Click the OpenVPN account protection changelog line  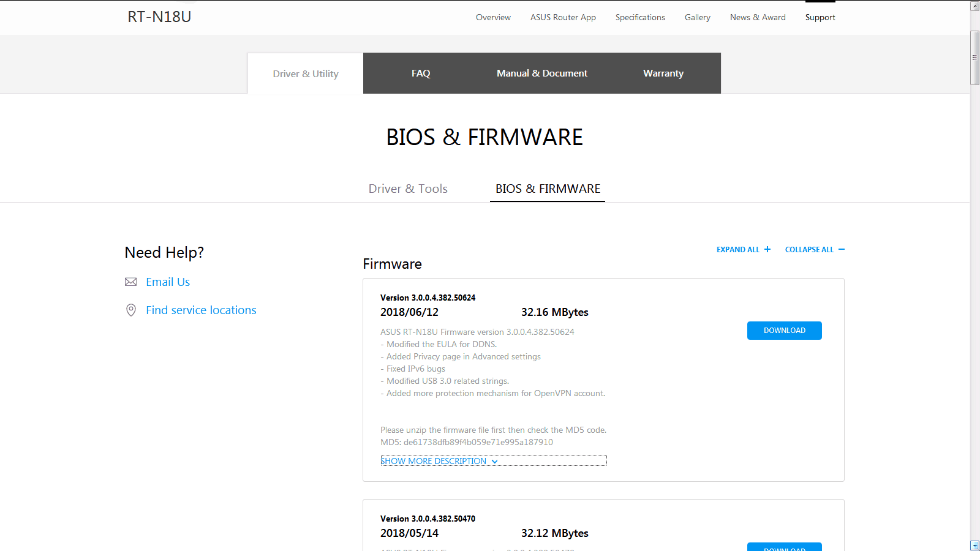coord(492,393)
